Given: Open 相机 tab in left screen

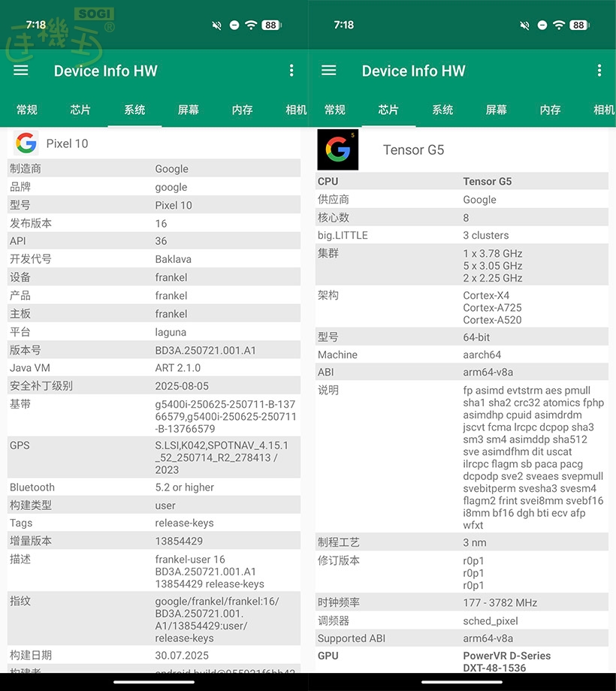Looking at the screenshot, I should coord(296,110).
